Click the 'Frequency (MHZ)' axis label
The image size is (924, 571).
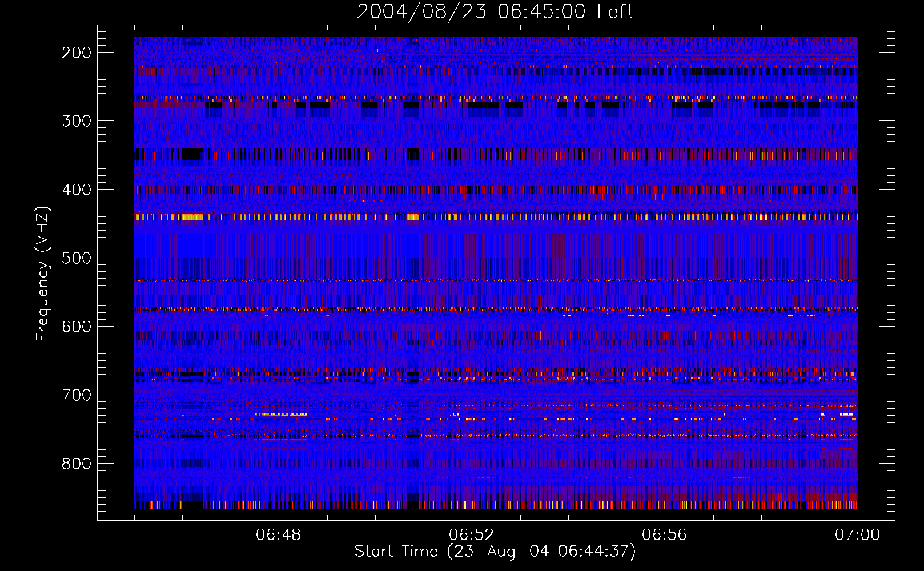coord(43,274)
